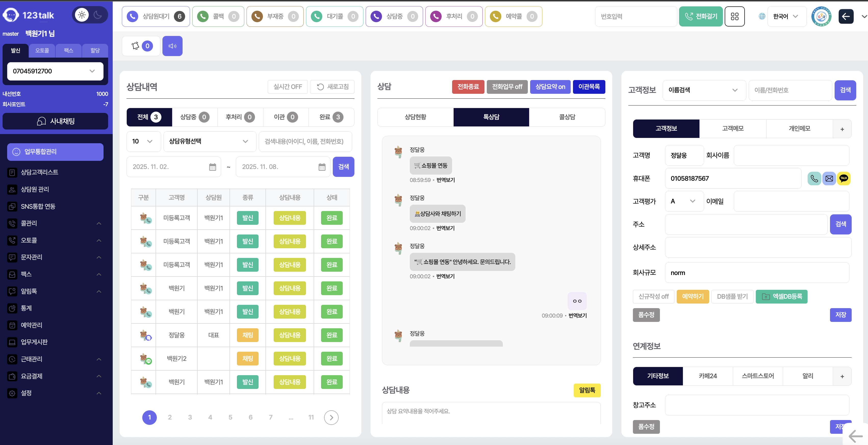Click the green phone call icon beside 휴대폰

814,179
